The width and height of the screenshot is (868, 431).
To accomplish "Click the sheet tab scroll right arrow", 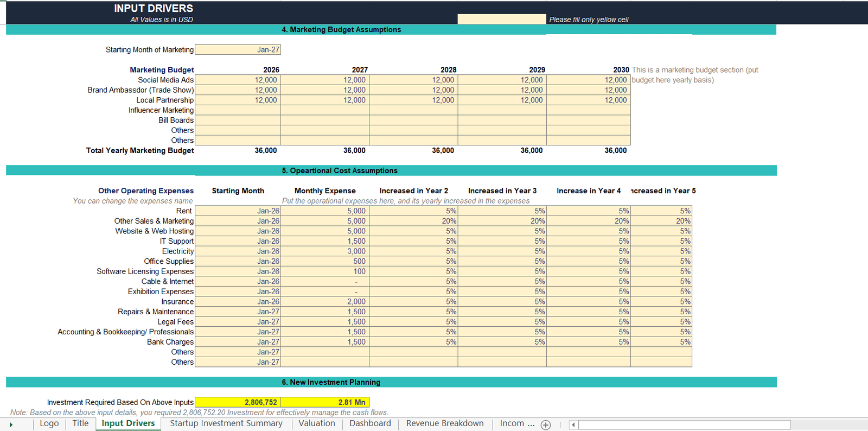I will (x=11, y=424).
